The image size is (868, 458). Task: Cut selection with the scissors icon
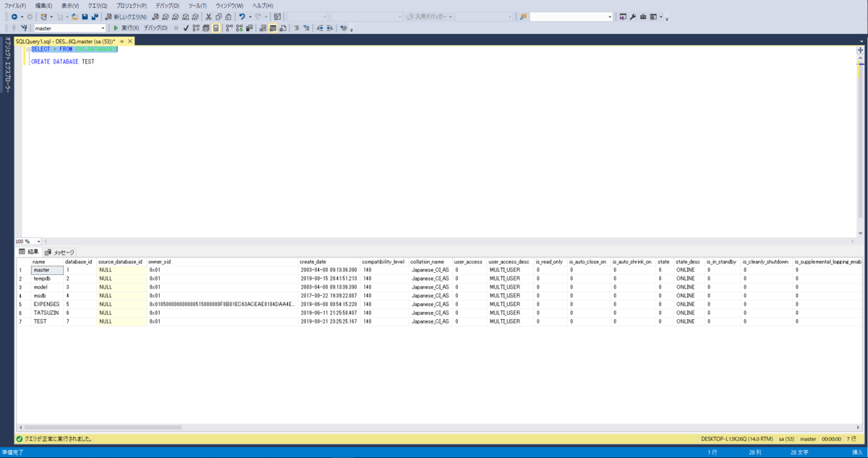[208, 17]
